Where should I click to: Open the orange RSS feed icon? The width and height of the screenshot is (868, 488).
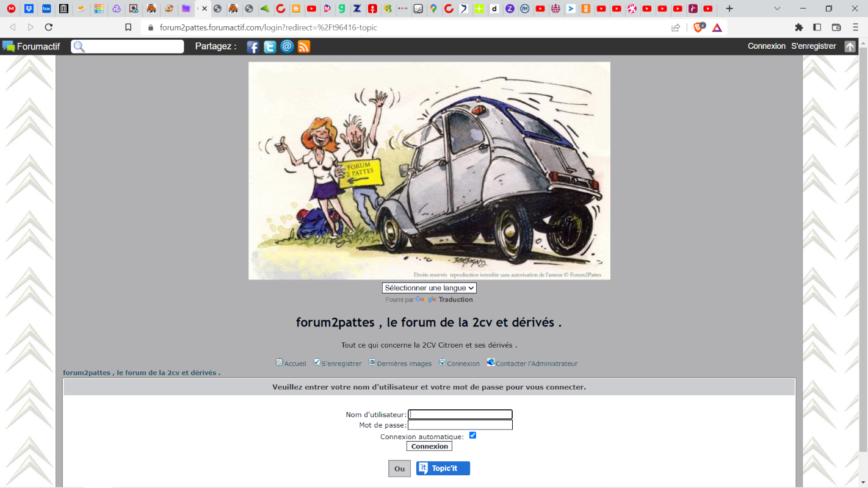tap(304, 47)
